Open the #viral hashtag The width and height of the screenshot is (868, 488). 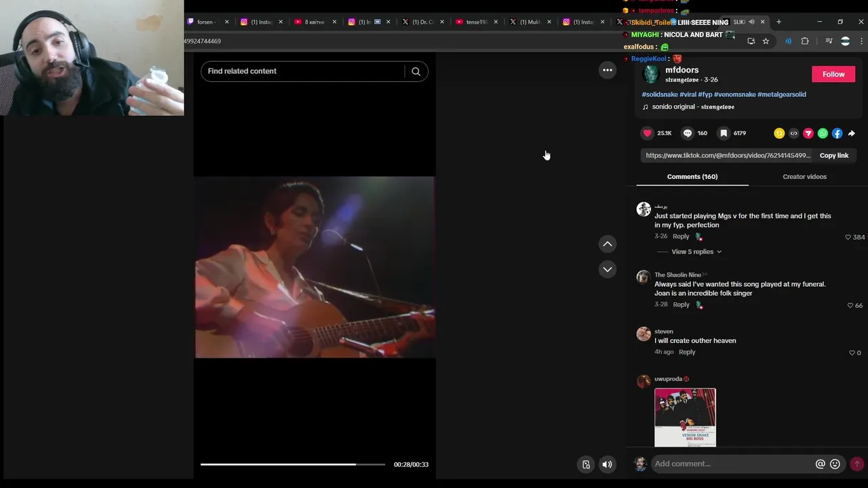[688, 94]
